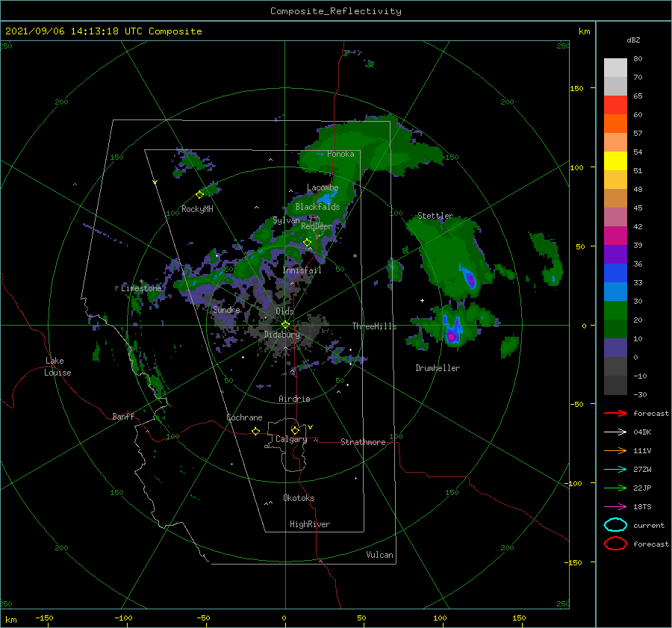Click the 0 dBZ purple color swatch

click(615, 347)
